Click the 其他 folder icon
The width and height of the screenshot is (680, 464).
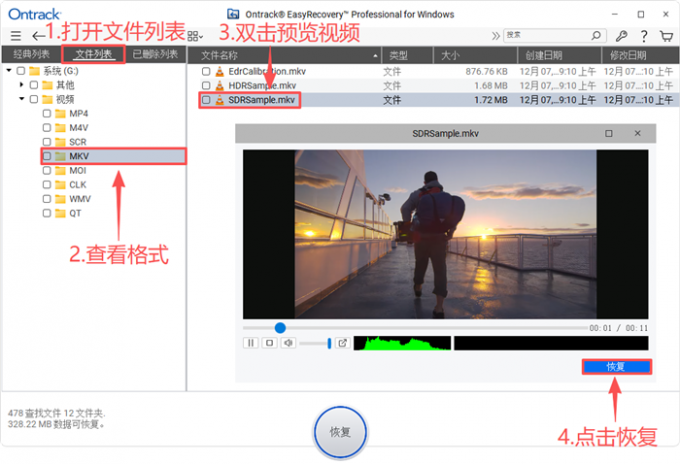pyautogui.click(x=47, y=85)
